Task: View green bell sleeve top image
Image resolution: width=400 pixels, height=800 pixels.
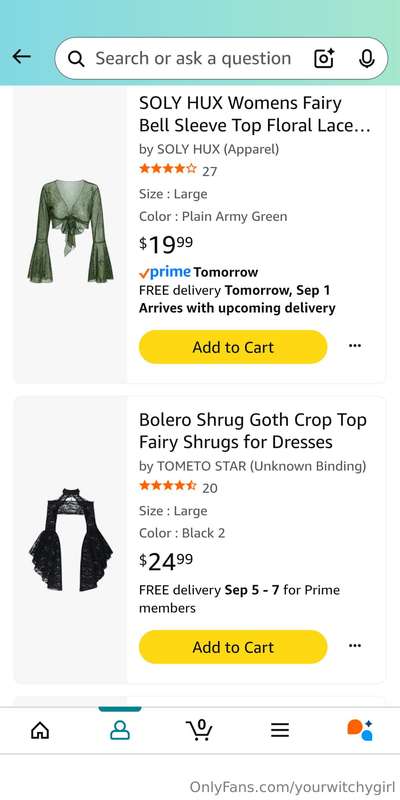Action: pyautogui.click(x=70, y=231)
